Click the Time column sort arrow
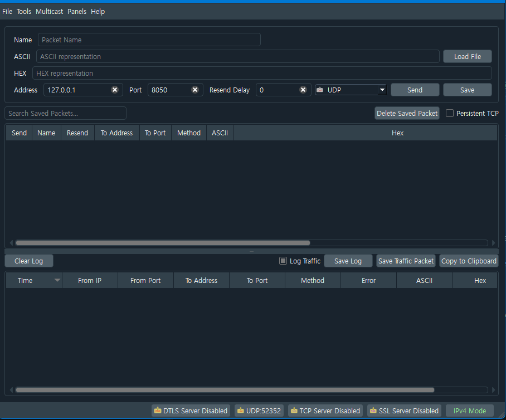This screenshot has width=506, height=420. click(57, 281)
